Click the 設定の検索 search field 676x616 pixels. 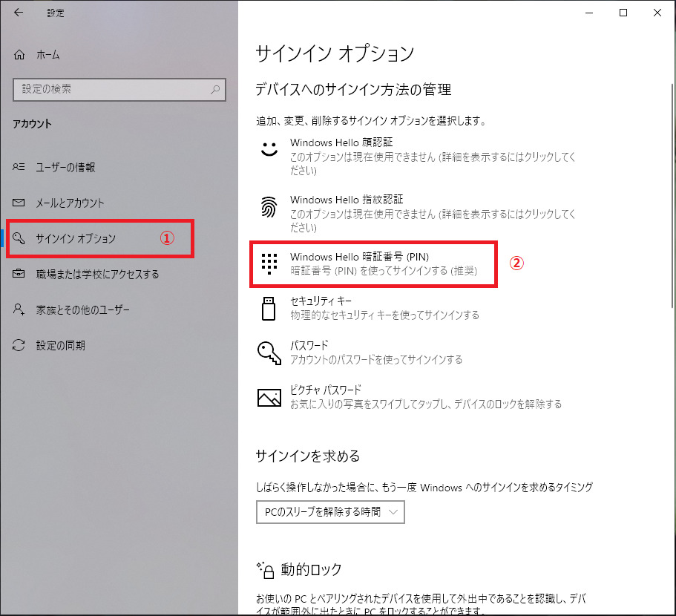(119, 89)
